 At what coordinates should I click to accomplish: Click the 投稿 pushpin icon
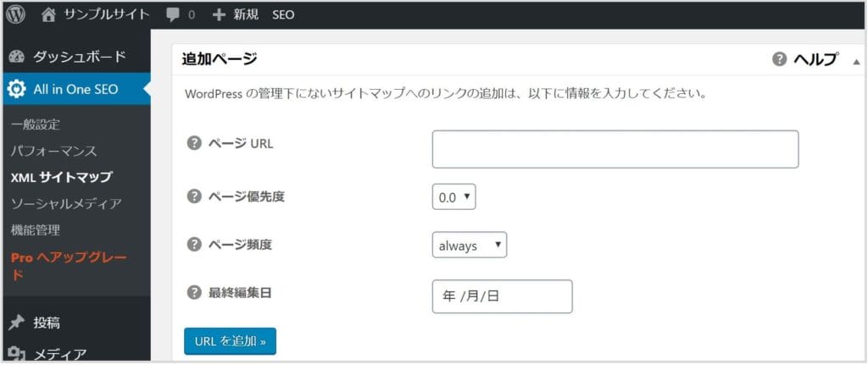[x=17, y=323]
